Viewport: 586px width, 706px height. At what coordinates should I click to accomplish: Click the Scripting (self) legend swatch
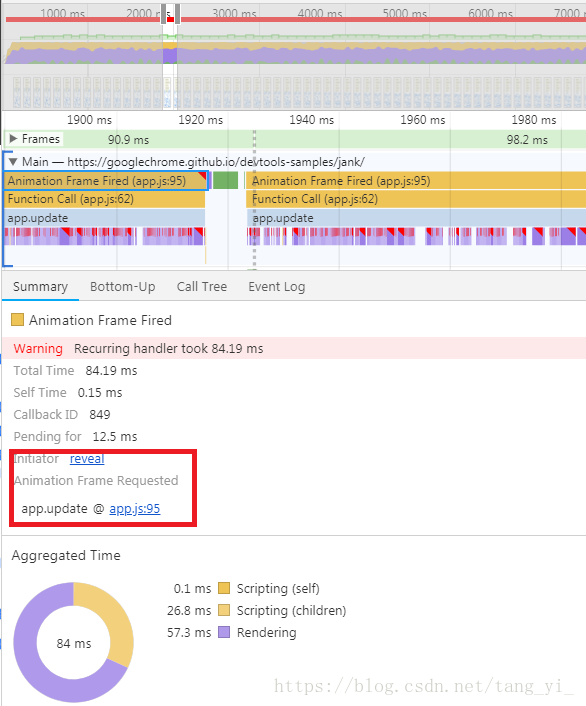point(224,588)
